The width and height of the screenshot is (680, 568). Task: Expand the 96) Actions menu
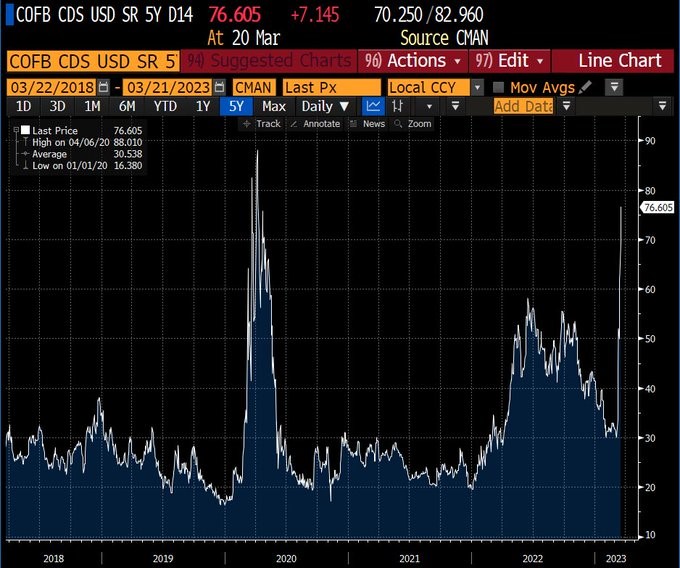(x=412, y=61)
